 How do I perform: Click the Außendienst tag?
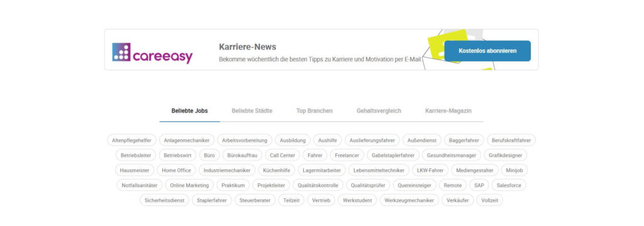[x=422, y=140]
